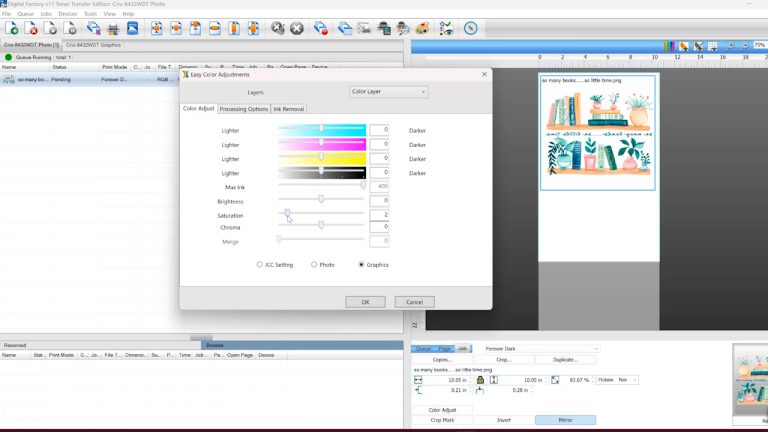Click the printer with device toolbar icon
Screen dimensions: 768x432
point(384,28)
